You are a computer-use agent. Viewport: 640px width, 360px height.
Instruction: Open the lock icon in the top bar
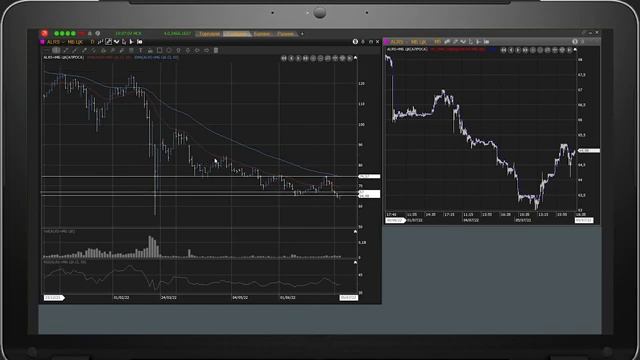pyautogui.click(x=90, y=33)
